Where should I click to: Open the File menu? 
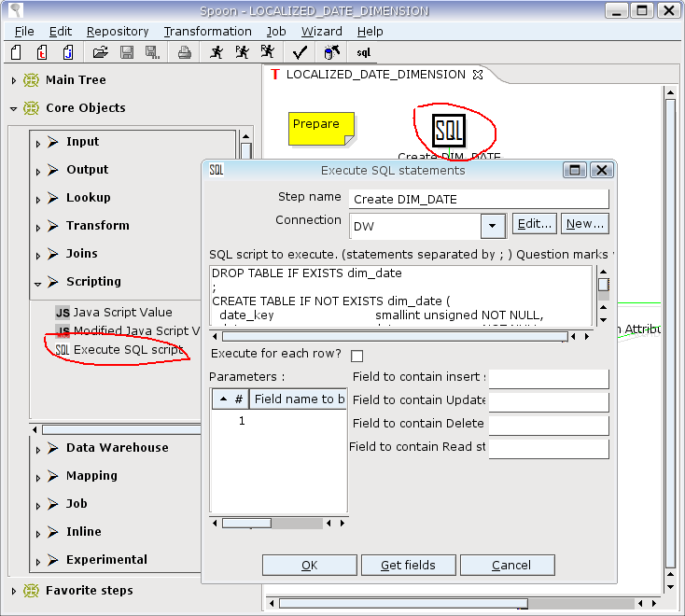point(24,32)
